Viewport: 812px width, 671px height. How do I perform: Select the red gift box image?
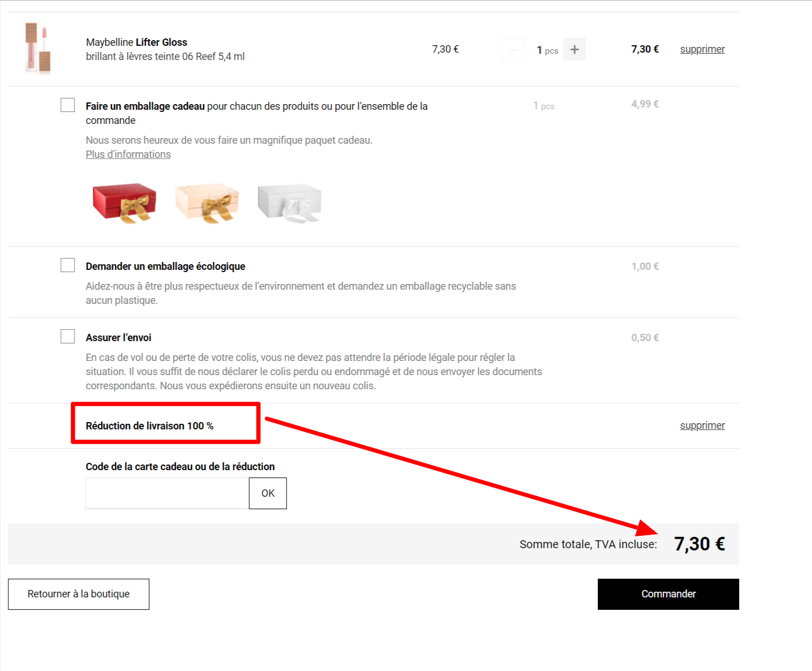coord(124,203)
